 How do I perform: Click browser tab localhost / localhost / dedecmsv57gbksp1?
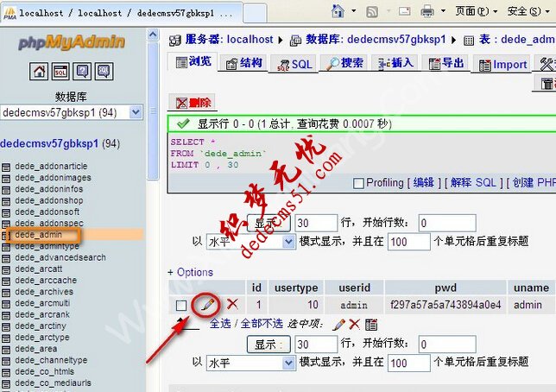click(122, 14)
